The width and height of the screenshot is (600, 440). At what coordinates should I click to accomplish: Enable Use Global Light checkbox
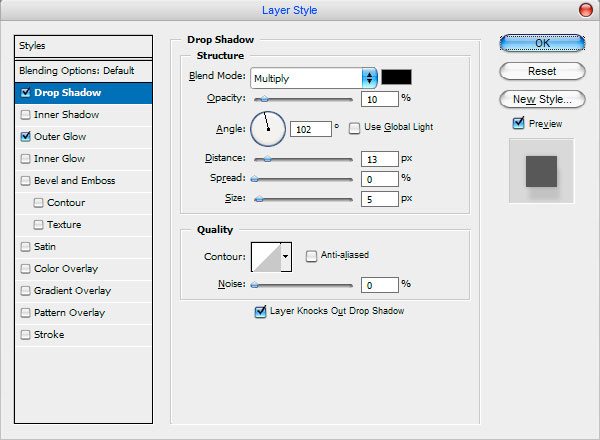(354, 128)
